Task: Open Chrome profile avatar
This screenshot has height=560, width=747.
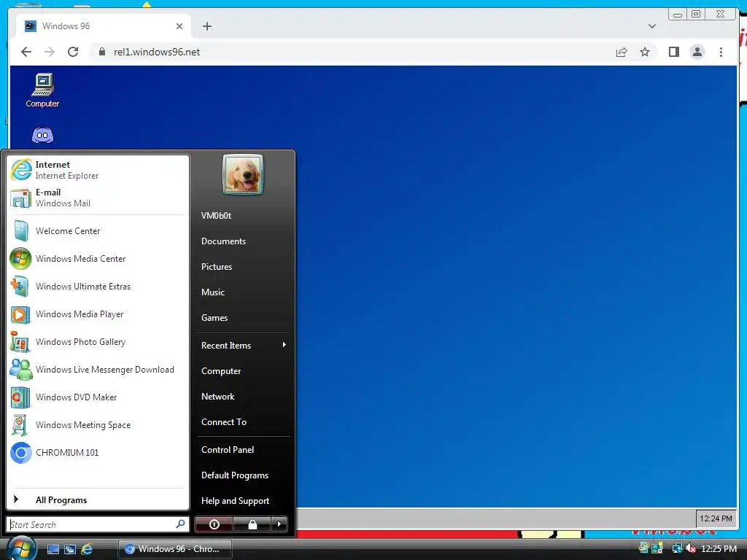Action: [697, 52]
